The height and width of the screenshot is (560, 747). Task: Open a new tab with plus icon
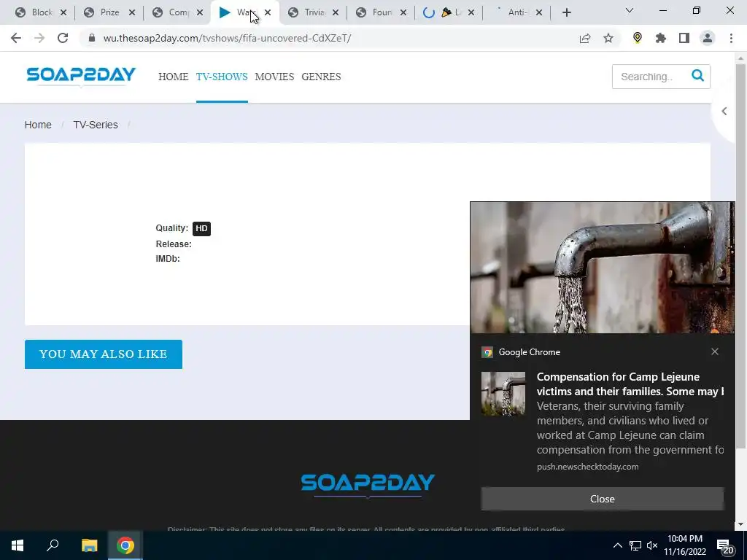[x=566, y=13]
